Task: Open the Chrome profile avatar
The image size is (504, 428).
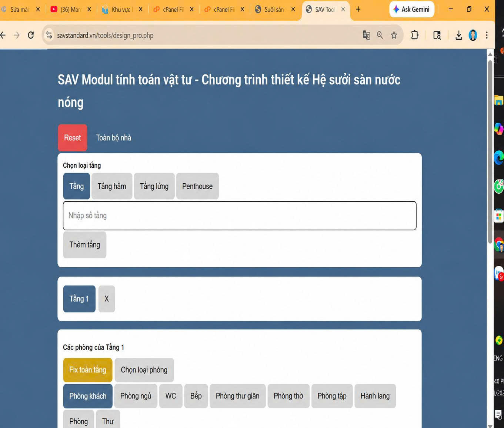Action: [x=473, y=35]
